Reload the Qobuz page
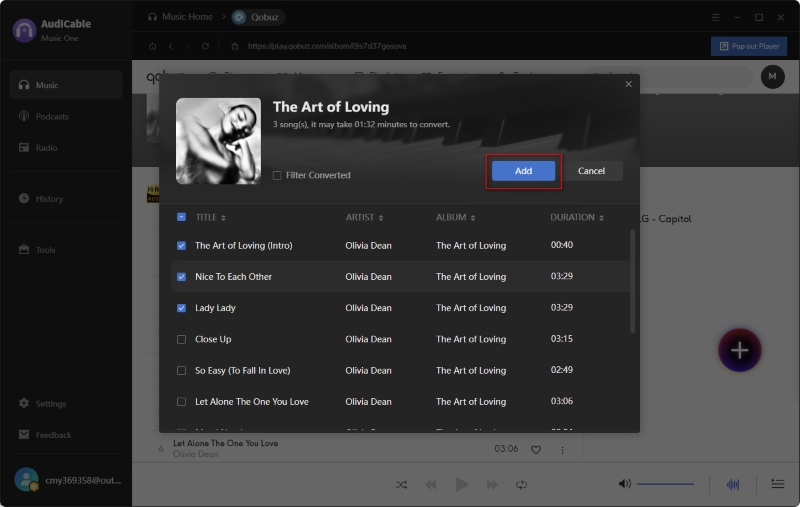 click(206, 46)
